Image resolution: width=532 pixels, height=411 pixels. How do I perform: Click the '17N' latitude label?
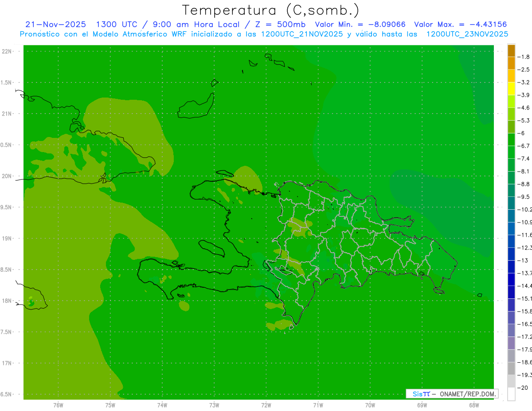click(8, 363)
